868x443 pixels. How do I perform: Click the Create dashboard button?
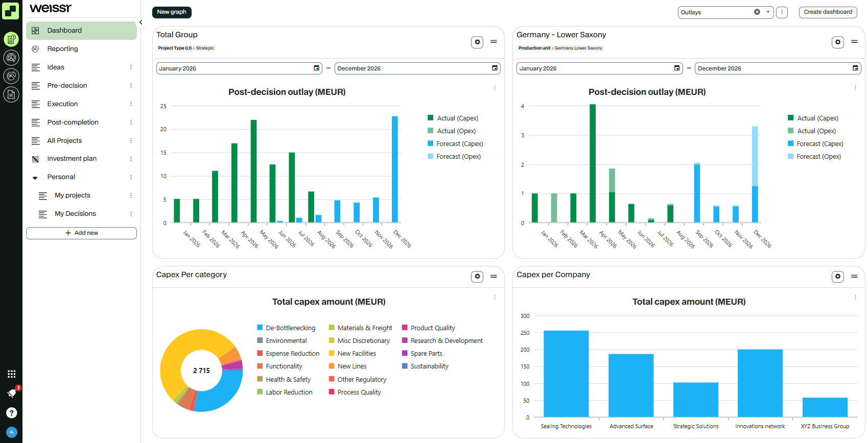click(x=828, y=12)
